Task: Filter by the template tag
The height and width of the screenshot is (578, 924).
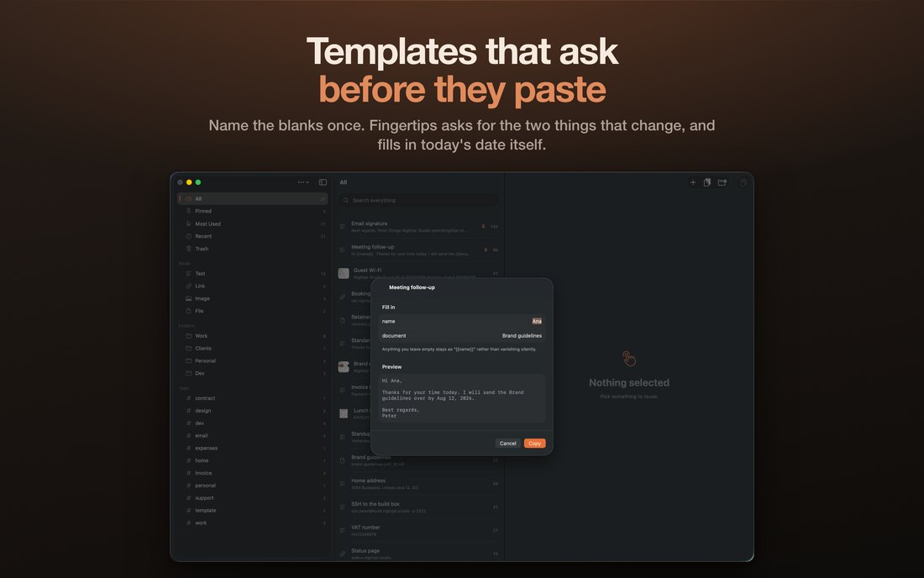Action: pos(252,510)
